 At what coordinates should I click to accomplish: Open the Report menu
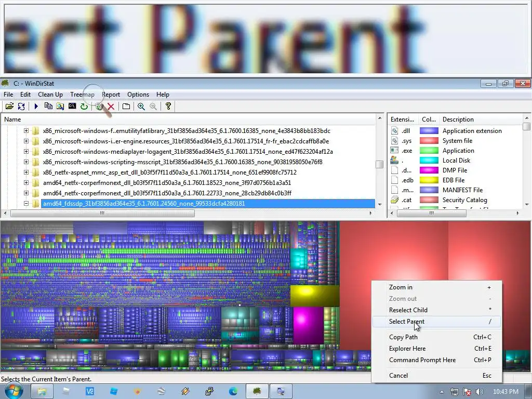pos(111,95)
